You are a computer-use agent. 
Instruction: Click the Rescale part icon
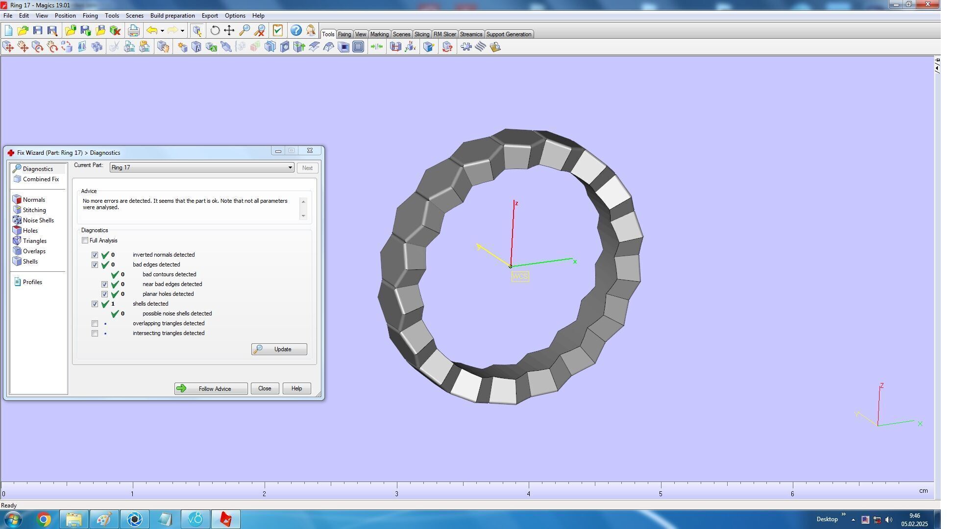click(67, 47)
